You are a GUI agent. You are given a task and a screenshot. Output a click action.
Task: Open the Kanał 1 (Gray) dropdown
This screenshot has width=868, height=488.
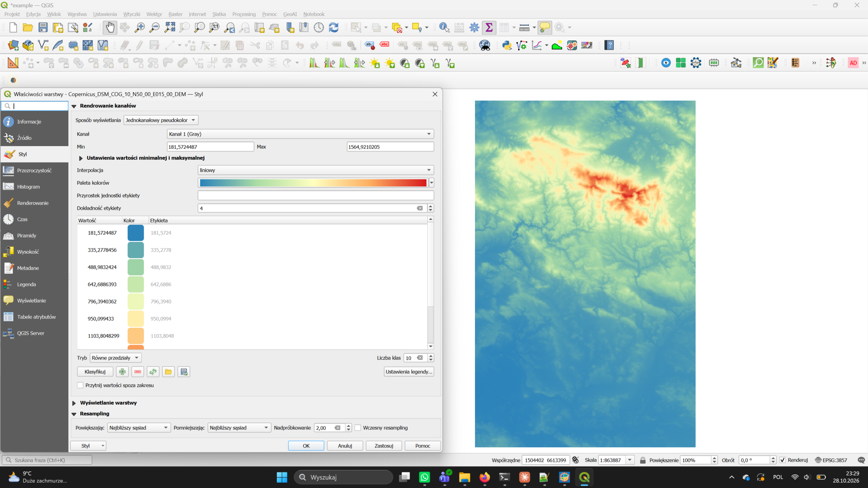[300, 134]
